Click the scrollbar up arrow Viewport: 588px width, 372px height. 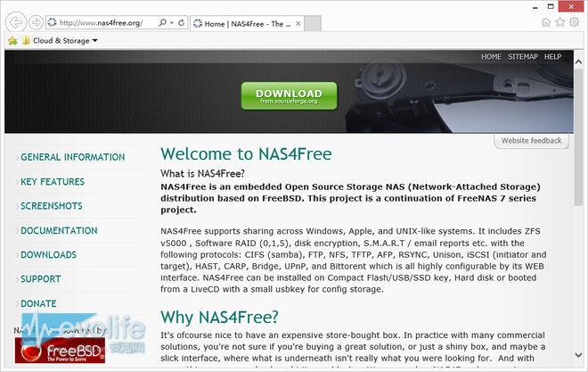[x=578, y=62]
